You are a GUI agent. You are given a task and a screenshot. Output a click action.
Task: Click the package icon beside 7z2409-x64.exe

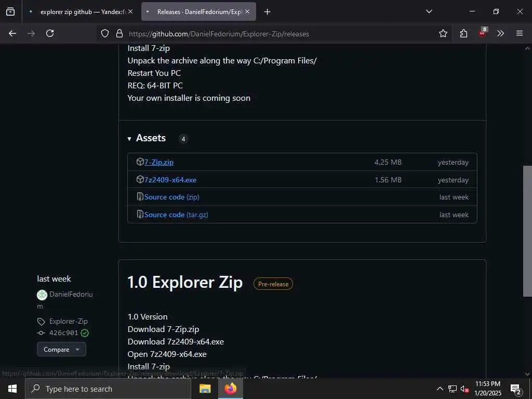[140, 179]
